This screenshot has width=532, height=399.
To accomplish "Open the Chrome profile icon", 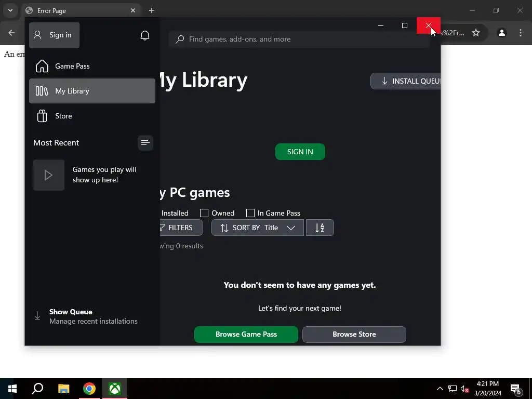I will (502, 33).
